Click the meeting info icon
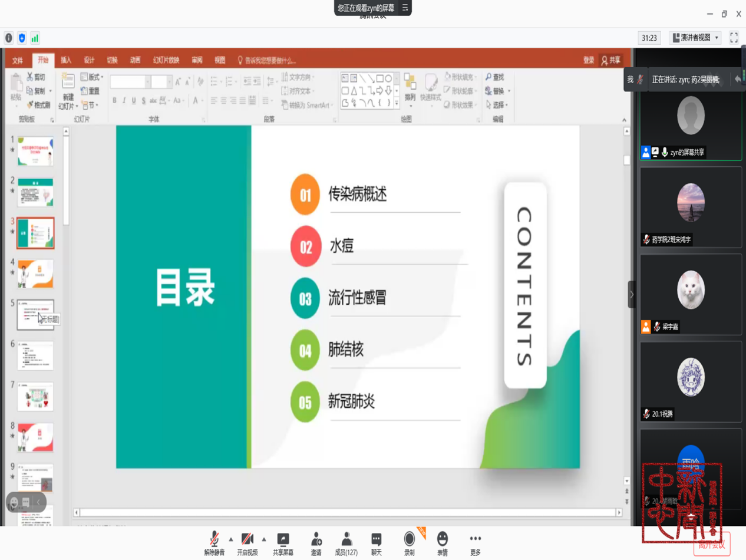This screenshot has width=746, height=560. pos(9,38)
